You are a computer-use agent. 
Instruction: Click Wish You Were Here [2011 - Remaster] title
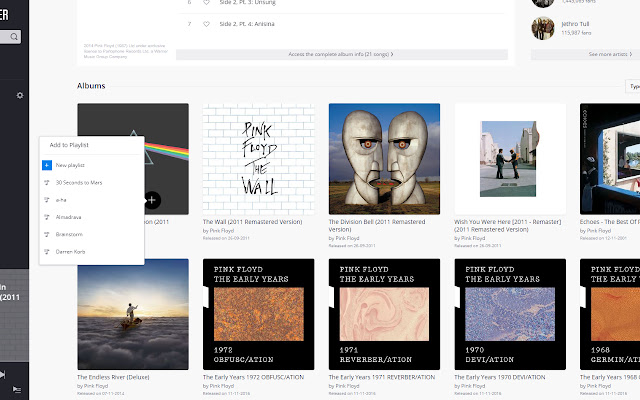[507, 226]
